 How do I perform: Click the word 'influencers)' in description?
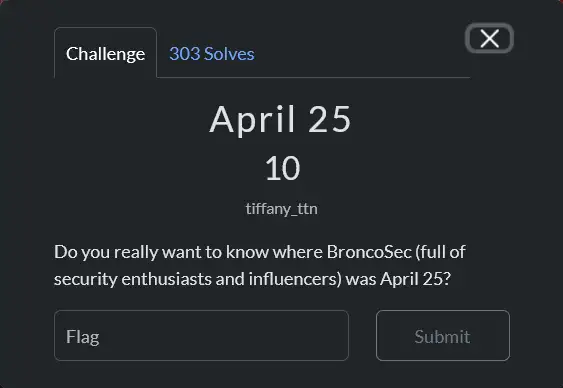tap(295, 279)
